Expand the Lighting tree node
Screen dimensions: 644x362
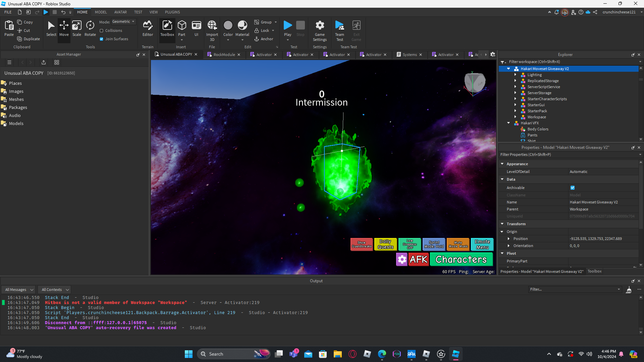[515, 75]
